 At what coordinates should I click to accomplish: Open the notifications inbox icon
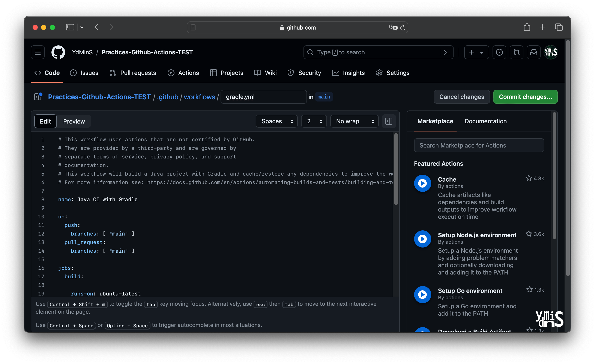(533, 52)
